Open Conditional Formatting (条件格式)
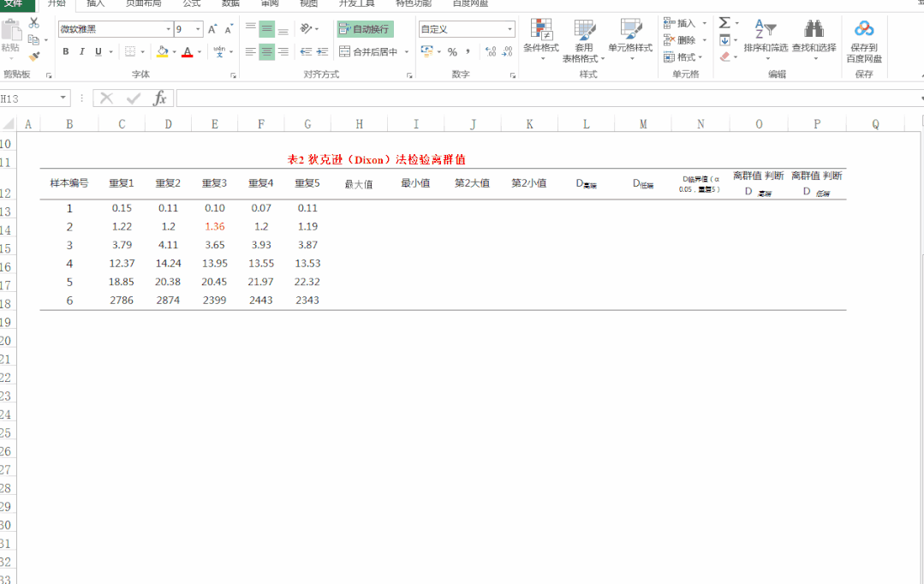 tap(540, 40)
